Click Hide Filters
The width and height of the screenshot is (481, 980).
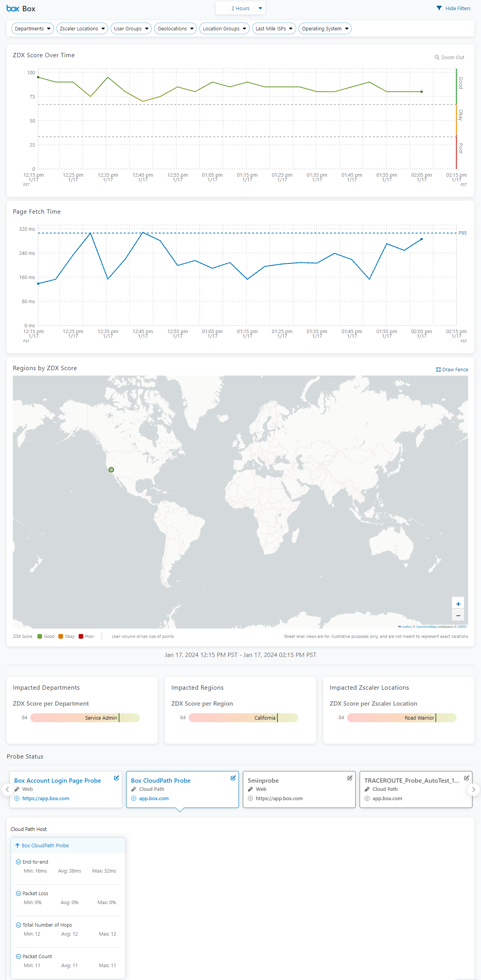click(x=453, y=9)
